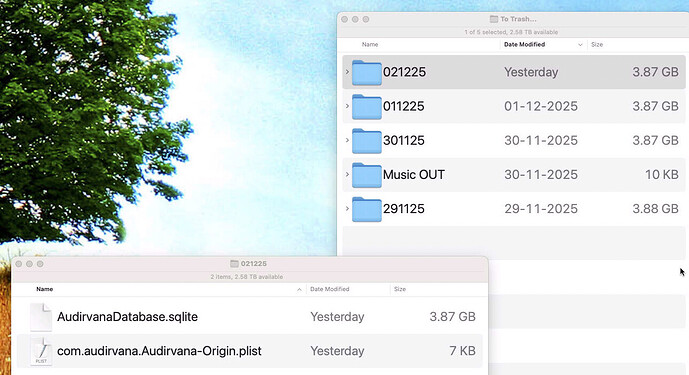Click the 10 KB size cell
The height and width of the screenshot is (375, 689).
(662, 175)
